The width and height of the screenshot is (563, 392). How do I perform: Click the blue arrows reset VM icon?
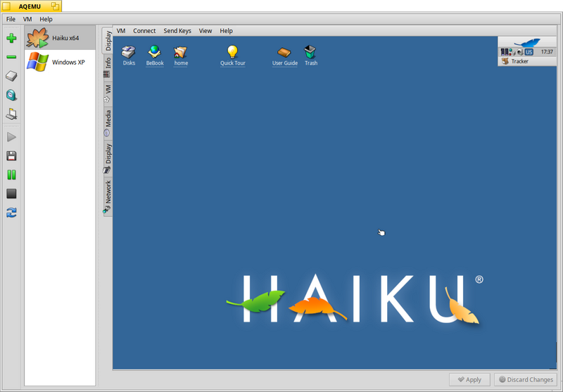coord(11,213)
